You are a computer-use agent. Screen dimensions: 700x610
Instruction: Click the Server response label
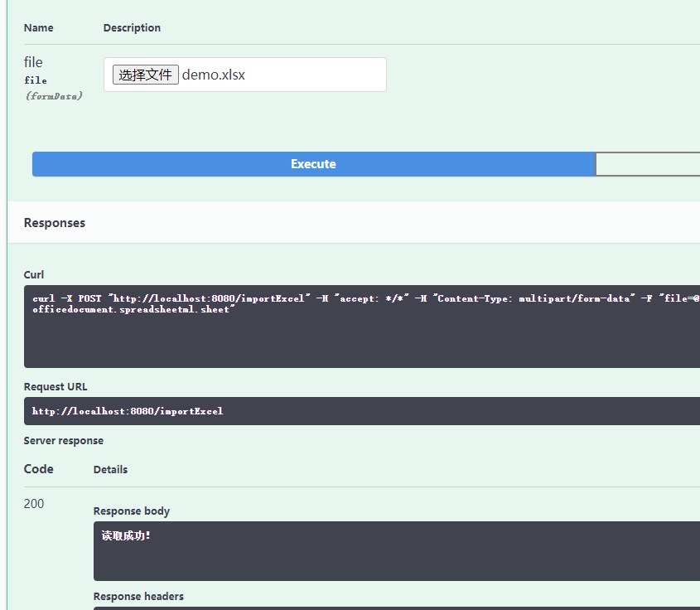[64, 441]
